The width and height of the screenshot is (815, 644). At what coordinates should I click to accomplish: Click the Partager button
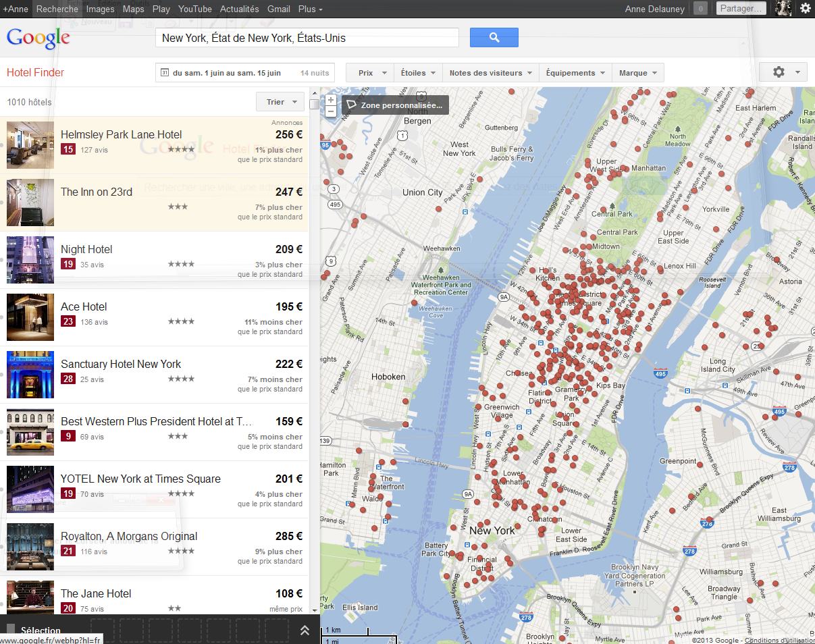tap(741, 9)
